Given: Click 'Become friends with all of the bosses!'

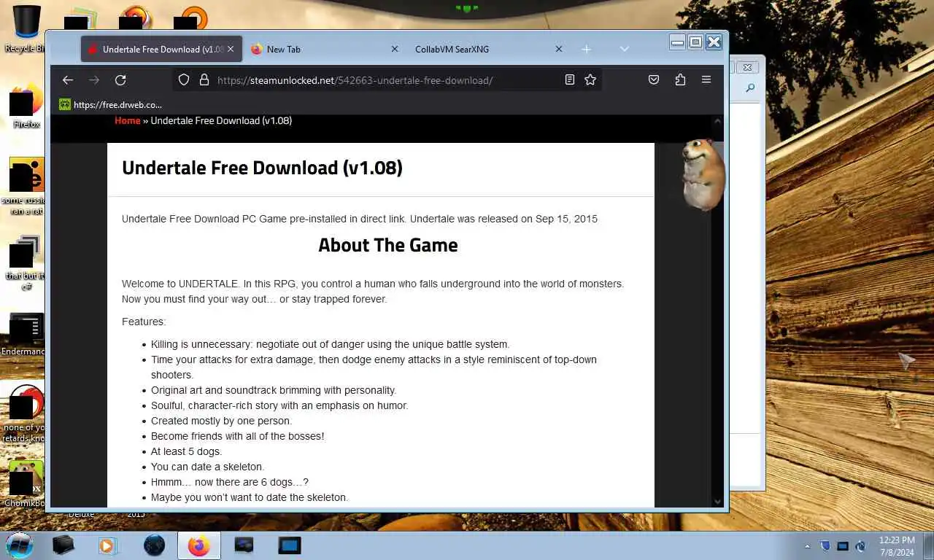Looking at the screenshot, I should tap(238, 436).
